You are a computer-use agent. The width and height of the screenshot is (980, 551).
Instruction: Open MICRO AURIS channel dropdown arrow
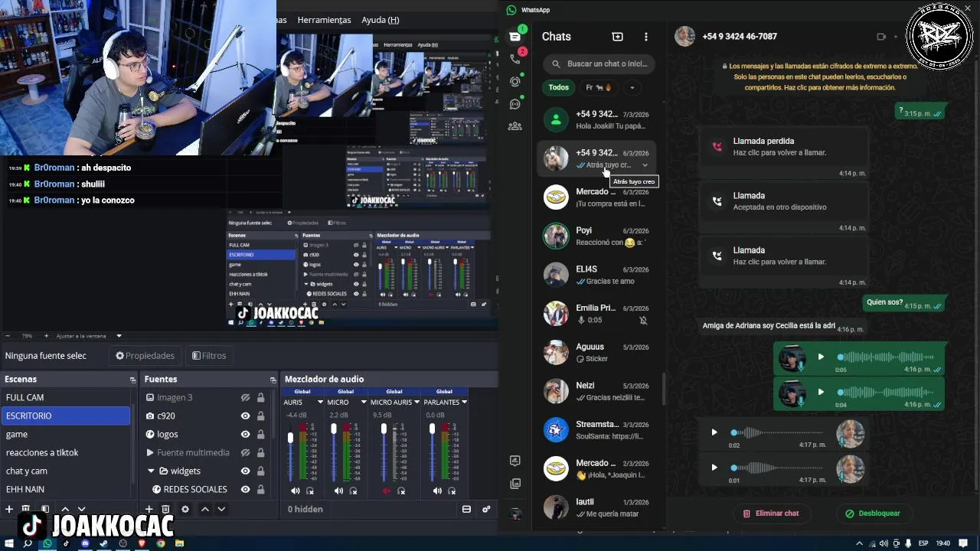pyautogui.click(x=418, y=402)
